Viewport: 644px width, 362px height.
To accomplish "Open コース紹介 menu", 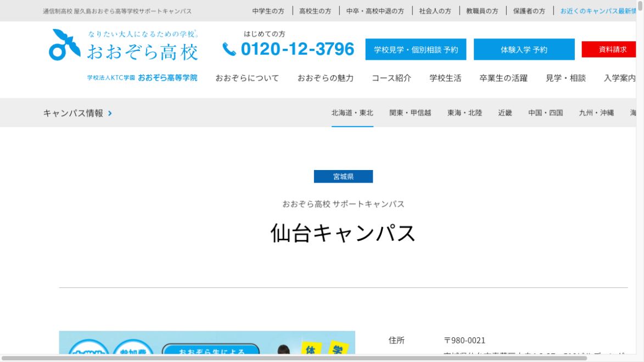I will click(x=391, y=78).
